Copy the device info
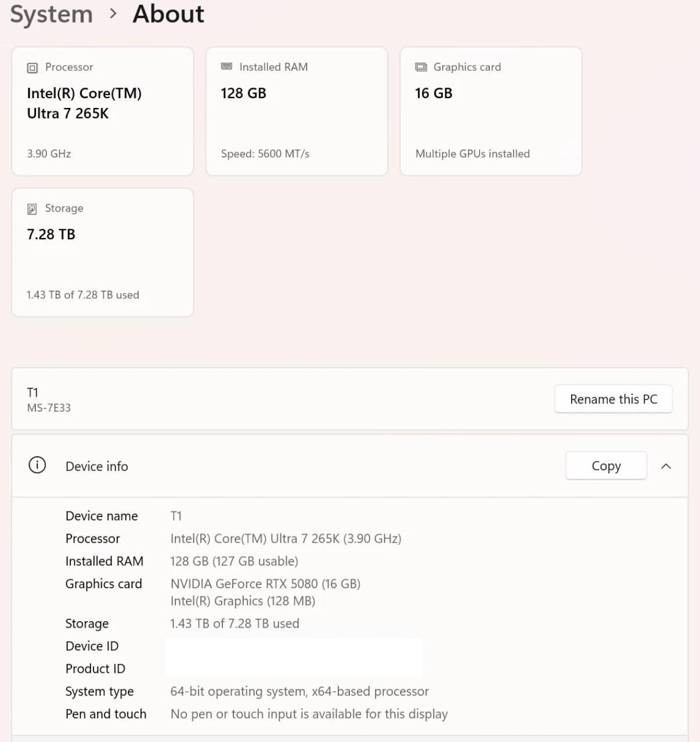 click(606, 466)
